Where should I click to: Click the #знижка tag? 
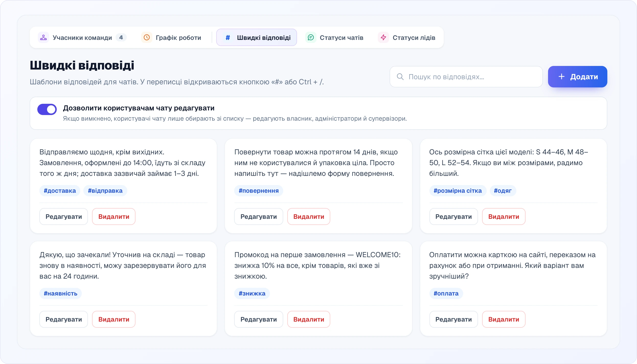(252, 293)
